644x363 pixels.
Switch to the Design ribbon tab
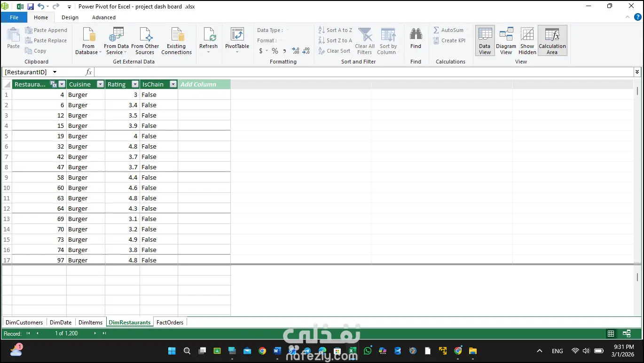coord(70,17)
